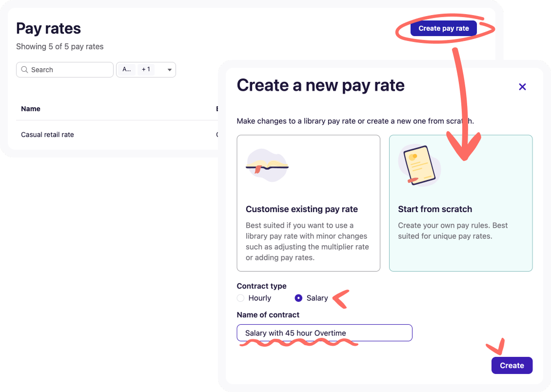This screenshot has width=551, height=392.
Task: Click the Start from scratch description text
Action: [453, 231]
